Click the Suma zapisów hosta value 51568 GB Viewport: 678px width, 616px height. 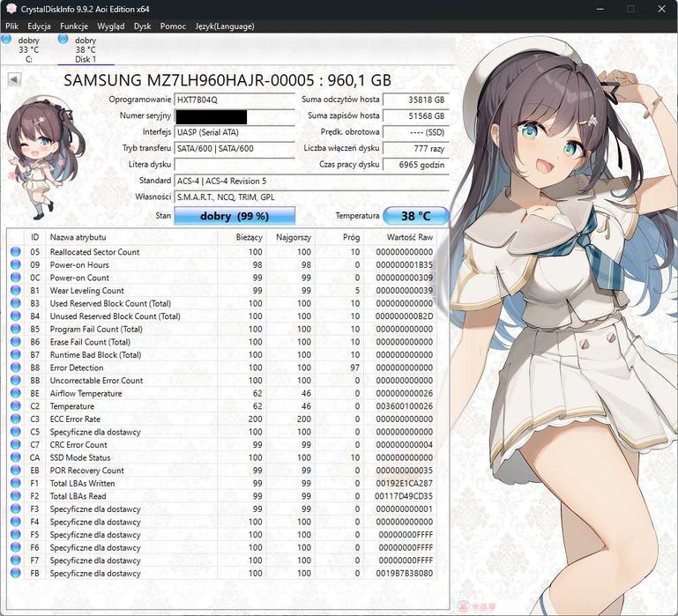tap(416, 115)
